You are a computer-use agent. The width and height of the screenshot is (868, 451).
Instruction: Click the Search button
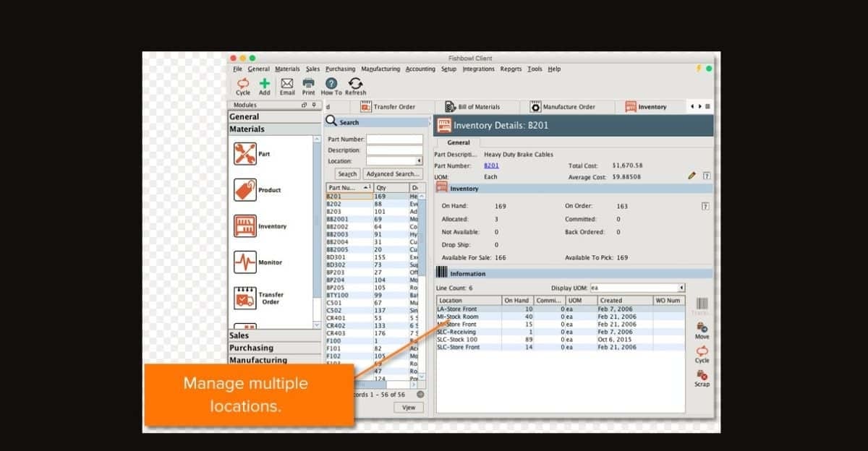[x=347, y=174]
